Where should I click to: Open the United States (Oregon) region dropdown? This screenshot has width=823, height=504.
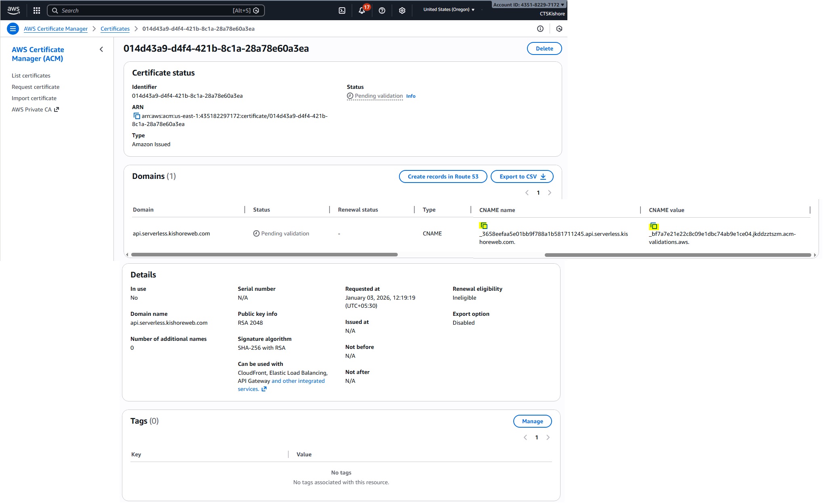pyautogui.click(x=449, y=9)
